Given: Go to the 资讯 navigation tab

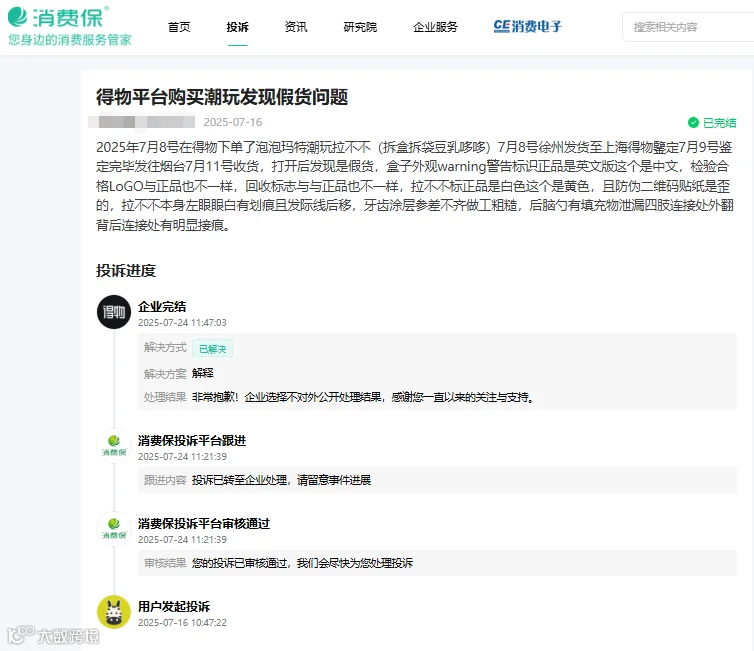Looking at the screenshot, I should point(296,27).
